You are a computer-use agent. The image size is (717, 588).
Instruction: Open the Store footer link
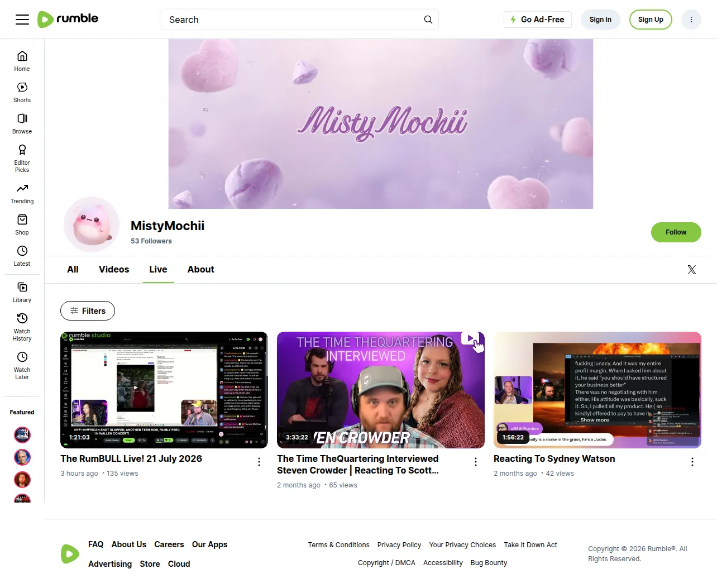click(x=150, y=564)
